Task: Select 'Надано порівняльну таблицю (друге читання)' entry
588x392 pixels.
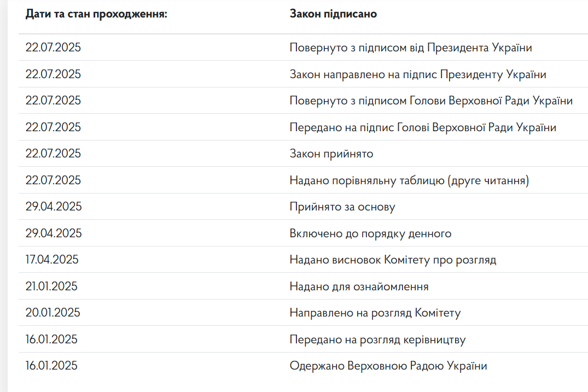Action: click(x=409, y=180)
